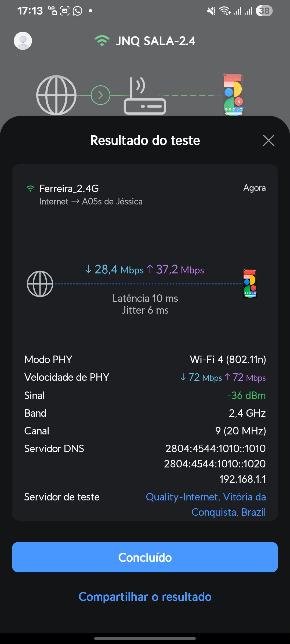Tap the green arrow circle icon
This screenshot has width=290, height=644.
[100, 95]
